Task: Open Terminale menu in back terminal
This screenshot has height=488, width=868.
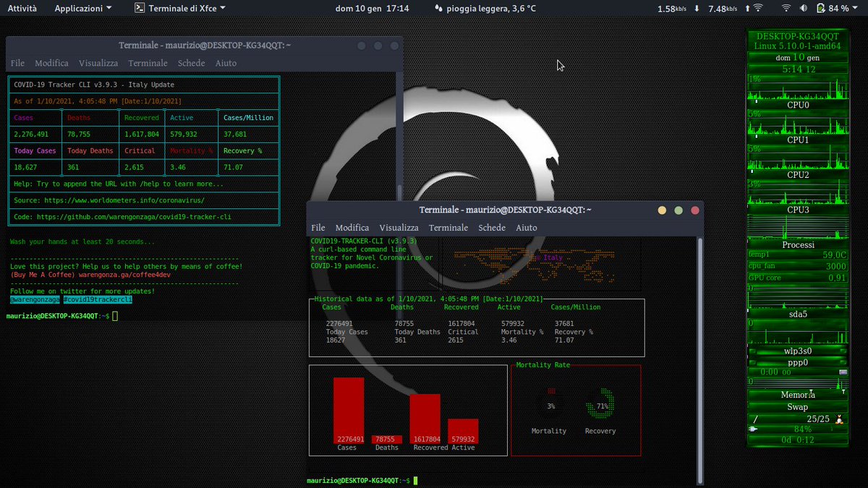Action: pyautogui.click(x=148, y=63)
